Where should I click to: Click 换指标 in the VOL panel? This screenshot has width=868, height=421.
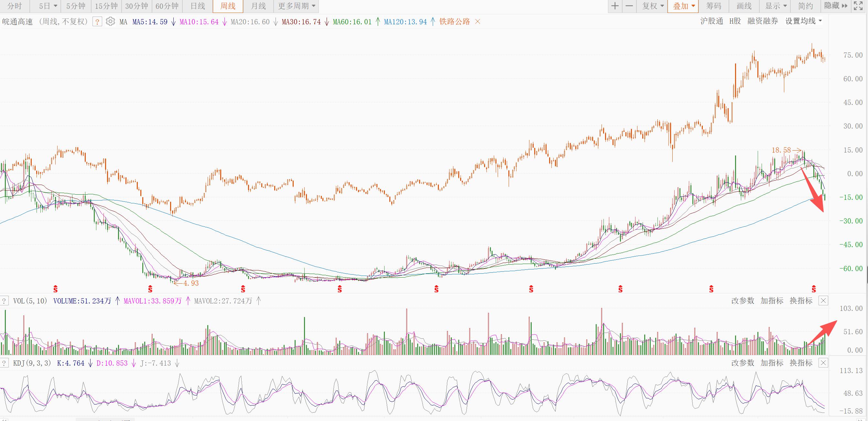[801, 301]
